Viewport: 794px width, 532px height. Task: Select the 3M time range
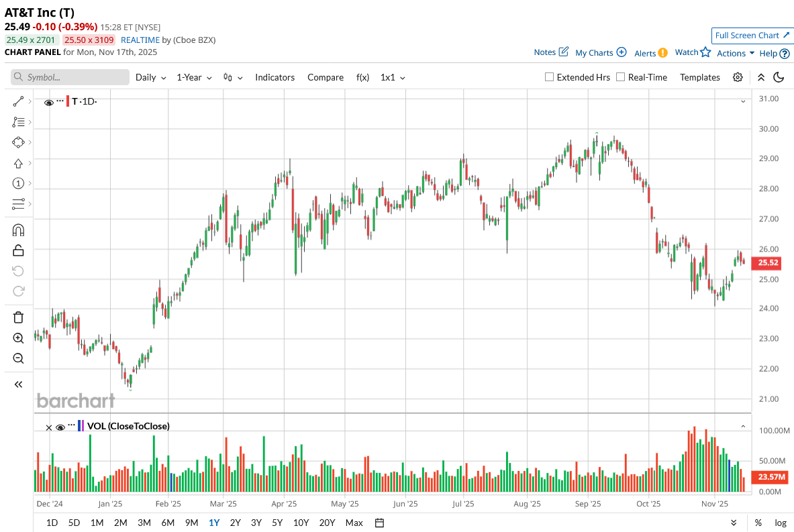(x=144, y=523)
